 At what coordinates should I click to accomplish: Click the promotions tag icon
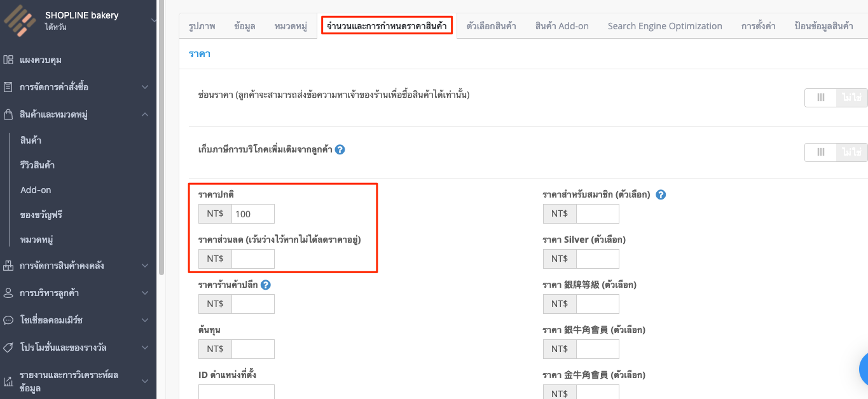pyautogui.click(x=8, y=348)
